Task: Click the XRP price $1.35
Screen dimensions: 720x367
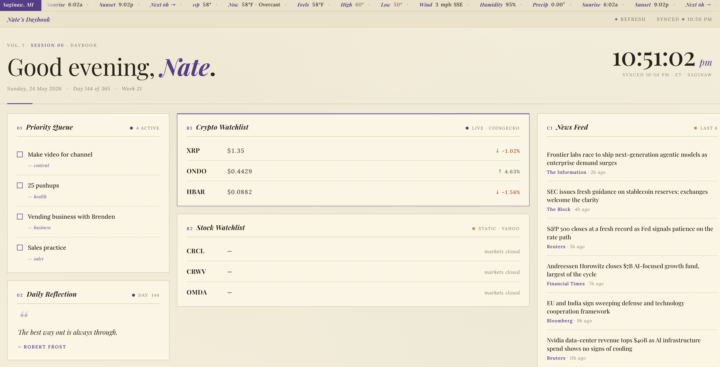Action: pyautogui.click(x=236, y=151)
